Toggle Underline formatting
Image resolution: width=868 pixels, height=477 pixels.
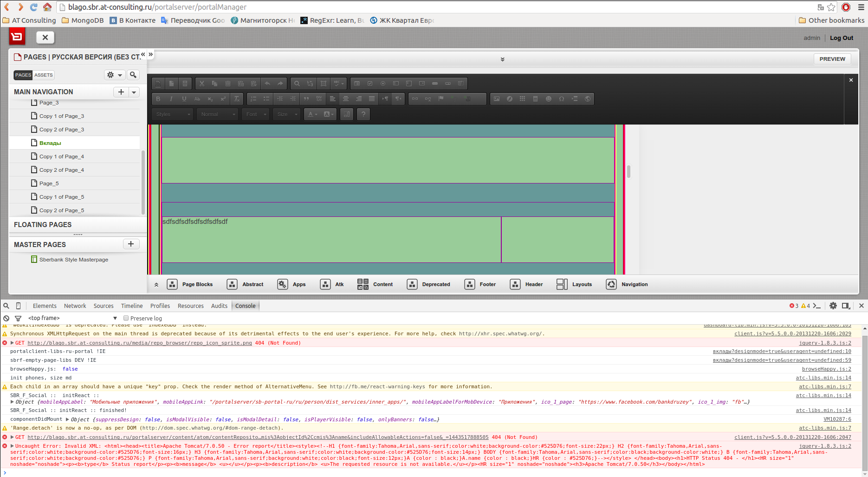pyautogui.click(x=184, y=99)
